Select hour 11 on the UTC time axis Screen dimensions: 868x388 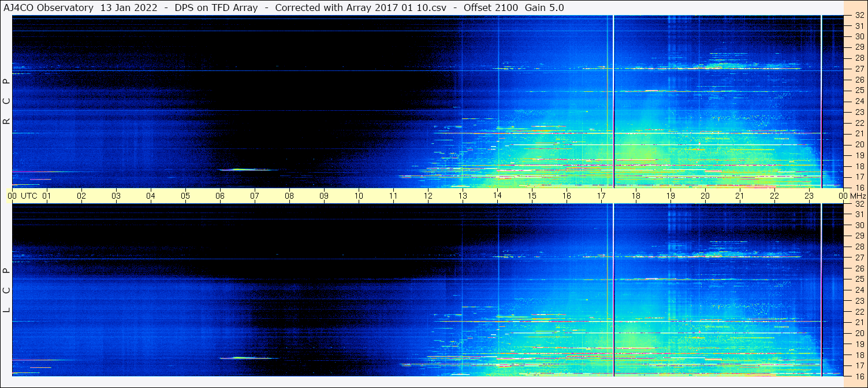393,196
